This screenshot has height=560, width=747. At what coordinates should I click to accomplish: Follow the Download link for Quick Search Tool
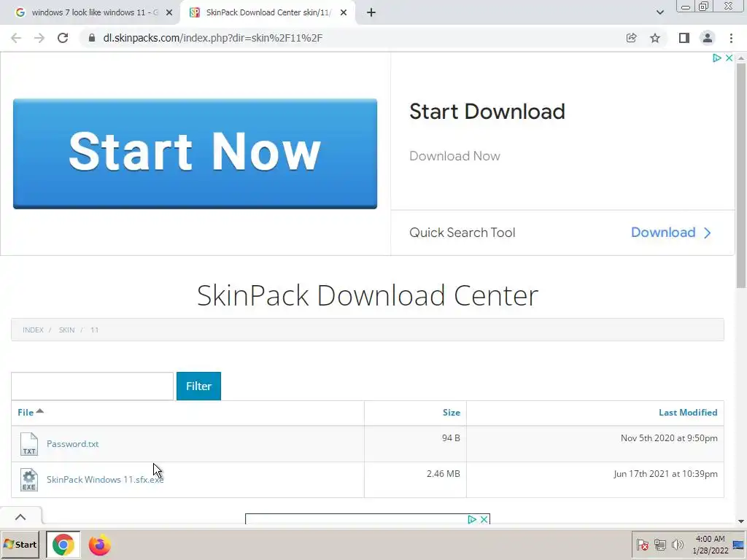coord(671,233)
